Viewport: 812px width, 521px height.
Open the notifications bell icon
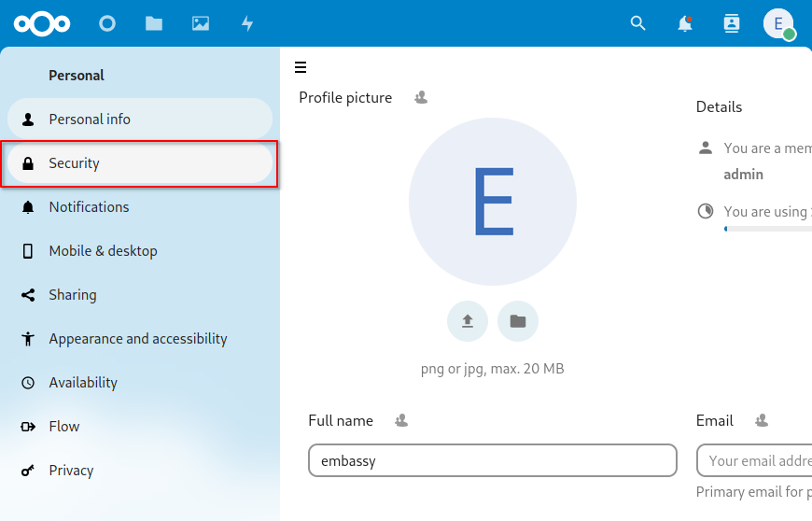point(685,23)
